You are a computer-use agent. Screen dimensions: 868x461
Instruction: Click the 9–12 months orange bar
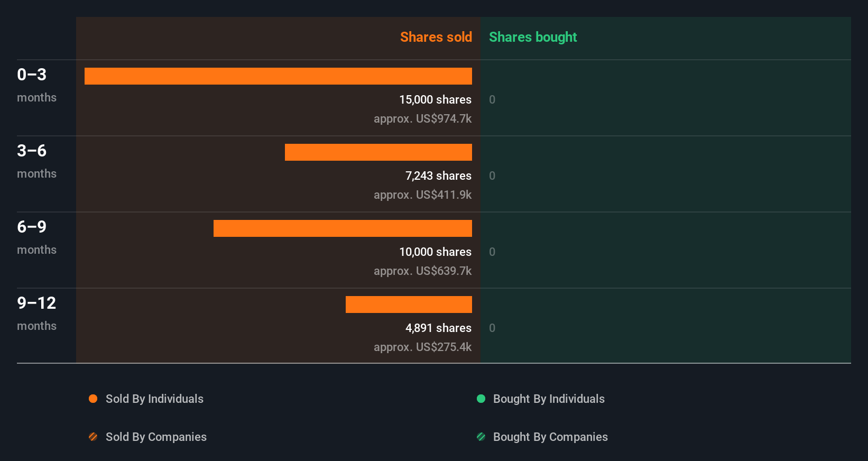[409, 305]
